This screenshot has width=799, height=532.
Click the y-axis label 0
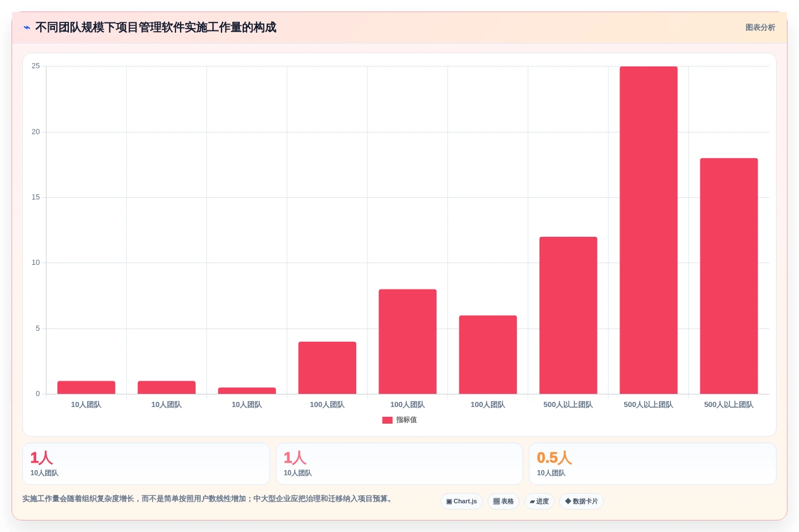38,394
